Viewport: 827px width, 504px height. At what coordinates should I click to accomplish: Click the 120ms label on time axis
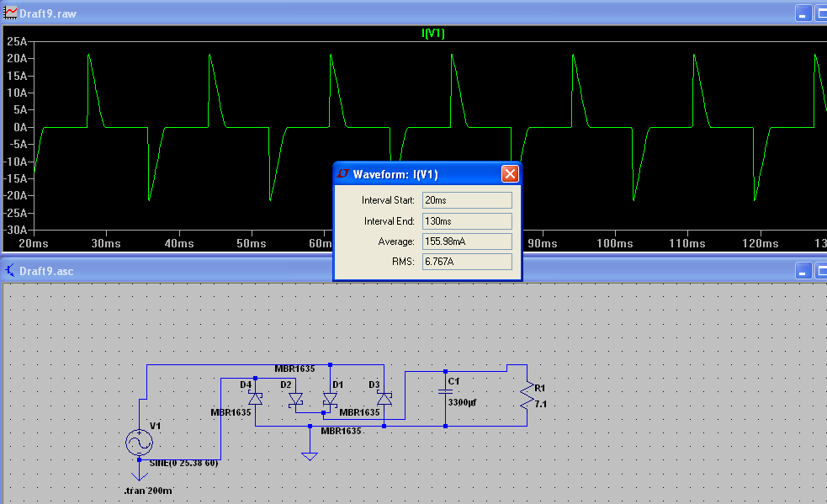click(x=761, y=244)
